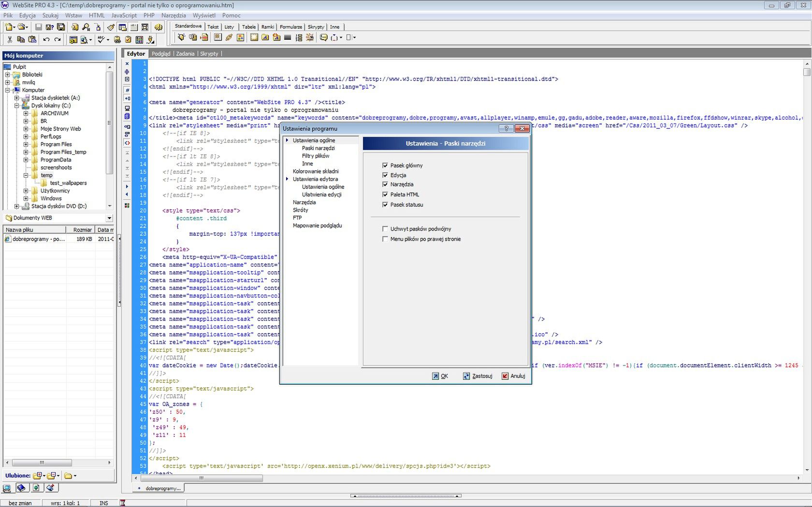Image resolution: width=812 pixels, height=507 pixels.
Task: Insert horizontal rule lines icon
Action: point(287,37)
